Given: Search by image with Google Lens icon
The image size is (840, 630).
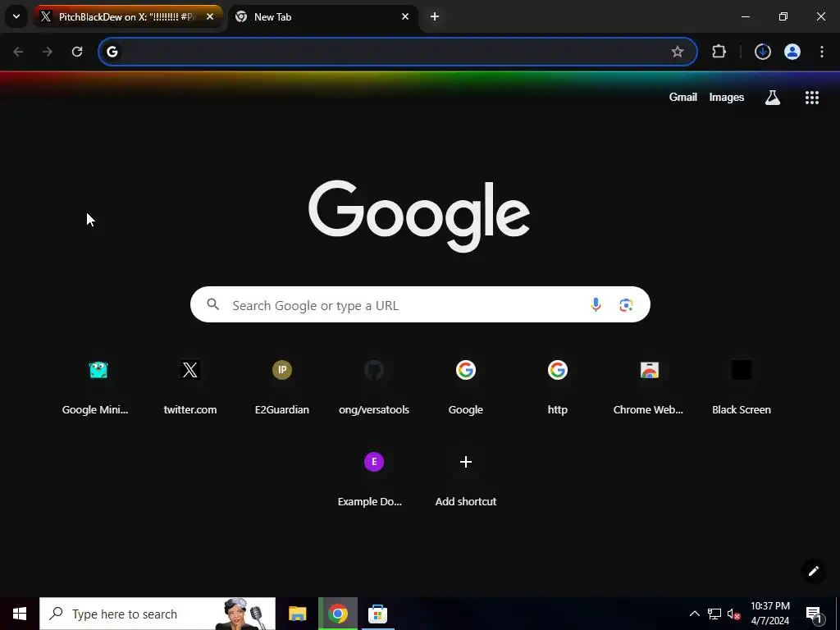Looking at the screenshot, I should tap(626, 305).
